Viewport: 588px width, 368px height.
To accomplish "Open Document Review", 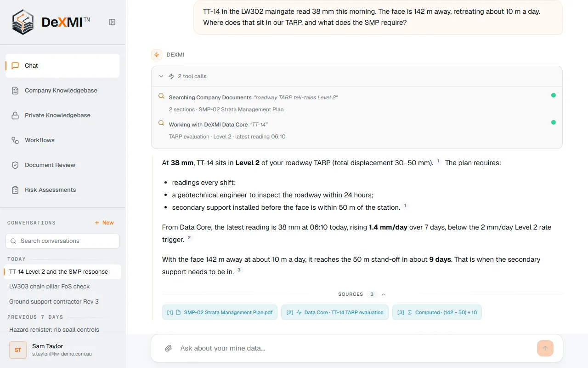I will (x=62, y=165).
